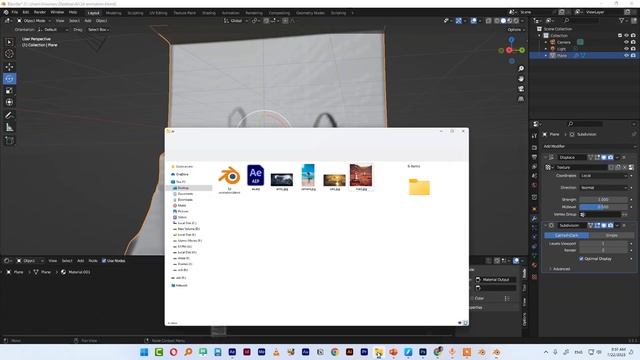Screen dimensions: 640x360
Task: Open the Blender logo menu icon
Action: (6, 12)
